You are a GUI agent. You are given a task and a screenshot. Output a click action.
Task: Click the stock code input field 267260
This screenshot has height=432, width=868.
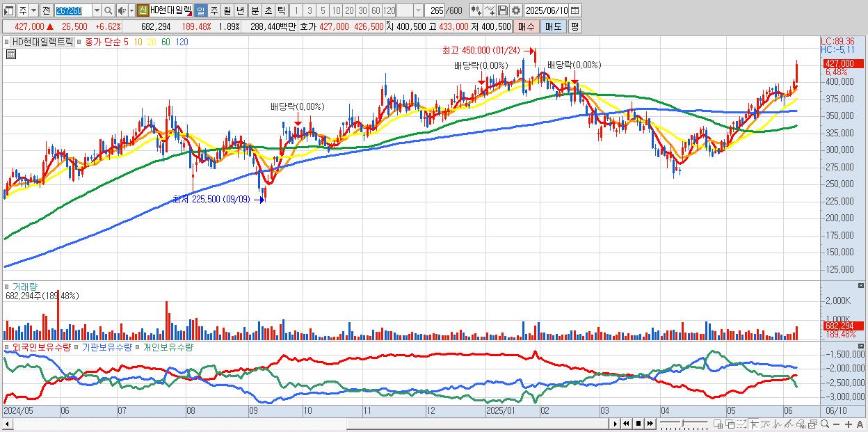point(73,10)
